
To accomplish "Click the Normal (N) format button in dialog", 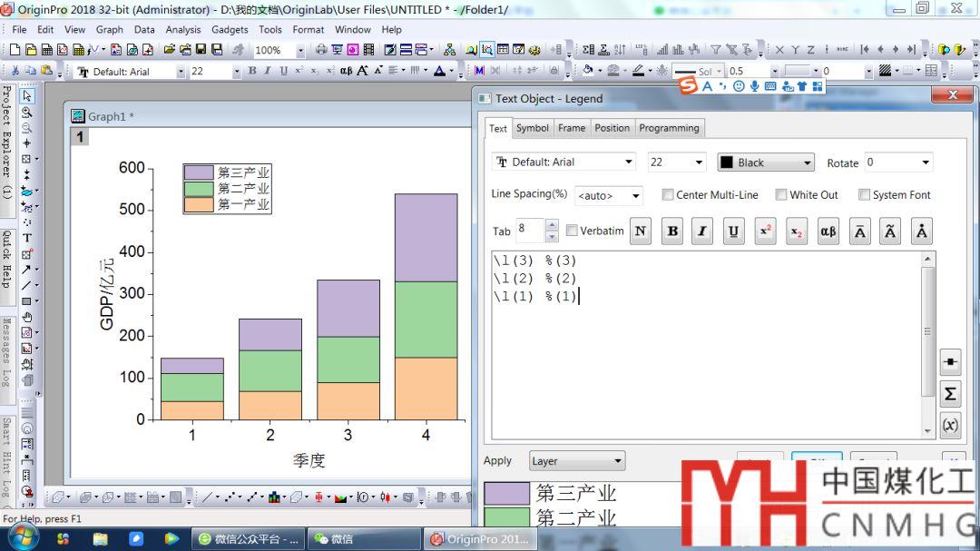I will [x=640, y=231].
